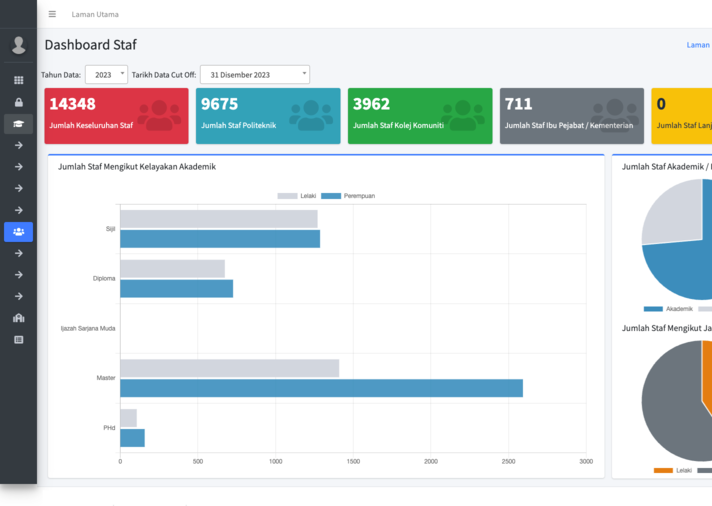The height and width of the screenshot is (506, 712).
Task: Open the highlighted staff group sidebar icon
Action: pos(18,232)
